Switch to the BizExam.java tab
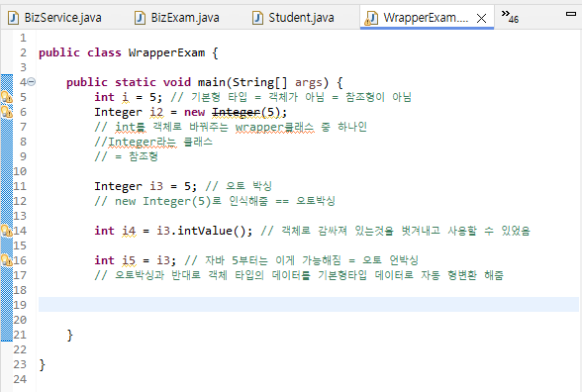582x392 pixels. click(177, 18)
